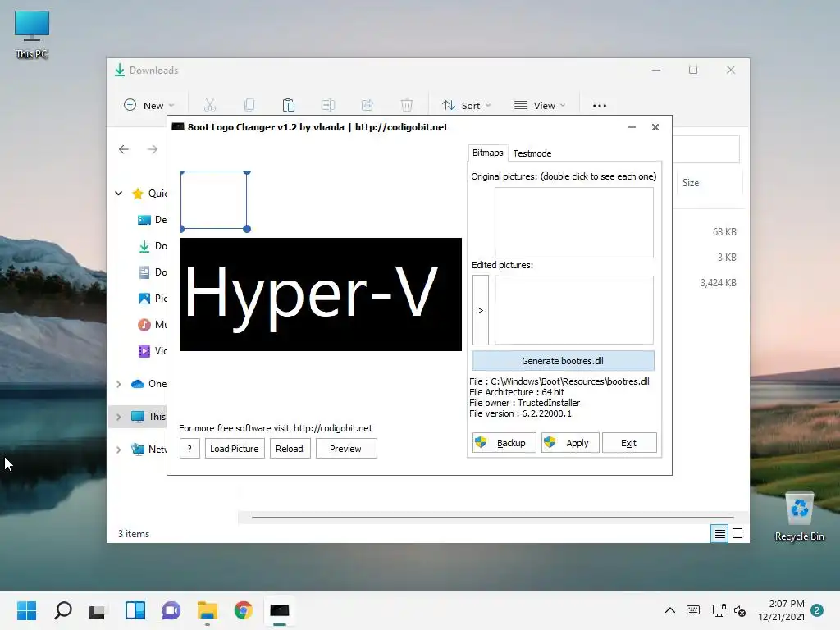Click the Cut icon in Downloads toolbar

coord(209,105)
